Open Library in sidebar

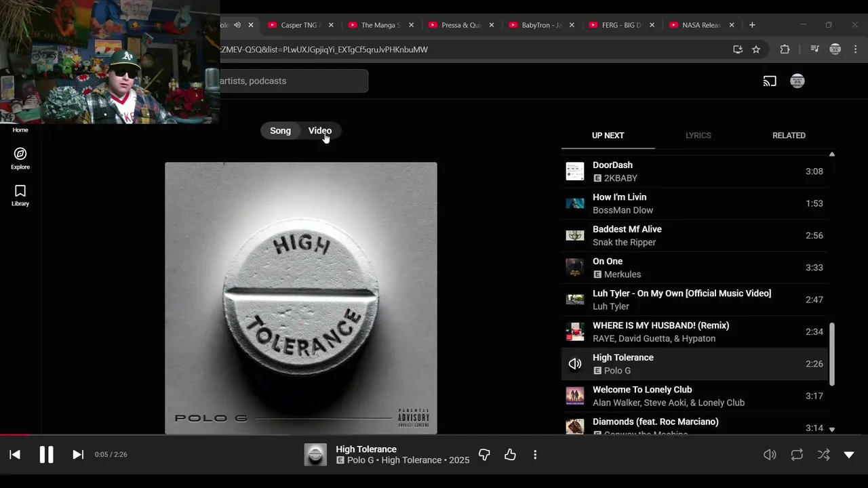pos(20,196)
